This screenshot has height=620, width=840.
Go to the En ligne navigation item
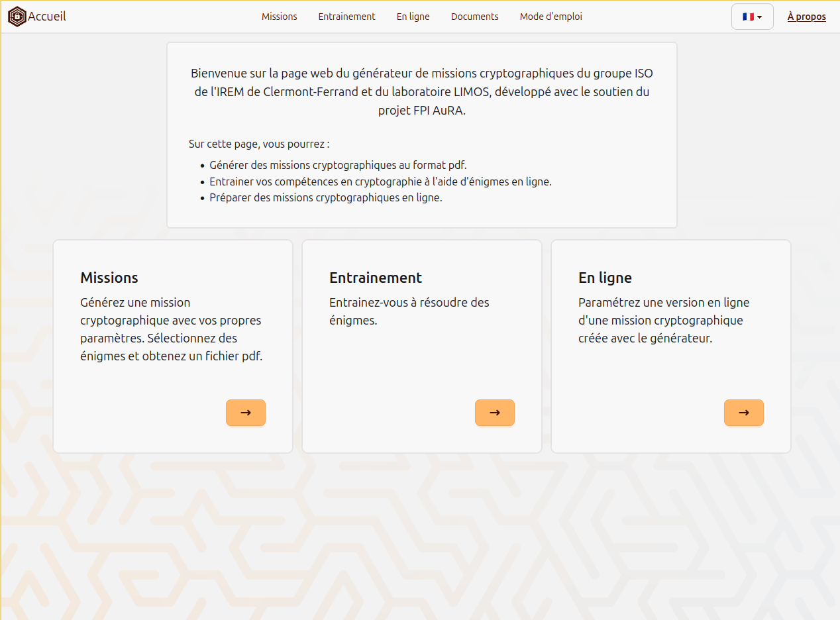412,17
